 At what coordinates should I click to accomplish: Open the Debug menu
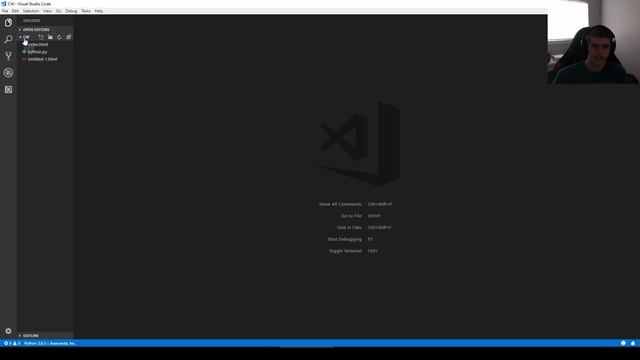pyautogui.click(x=71, y=11)
